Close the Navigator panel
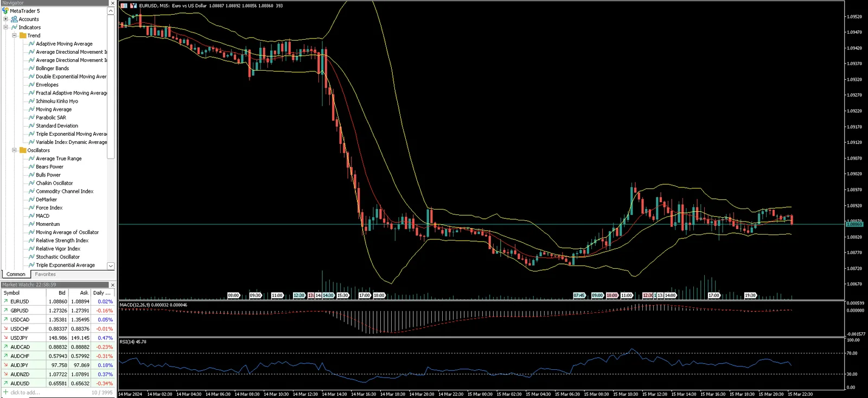The image size is (868, 398). [112, 3]
